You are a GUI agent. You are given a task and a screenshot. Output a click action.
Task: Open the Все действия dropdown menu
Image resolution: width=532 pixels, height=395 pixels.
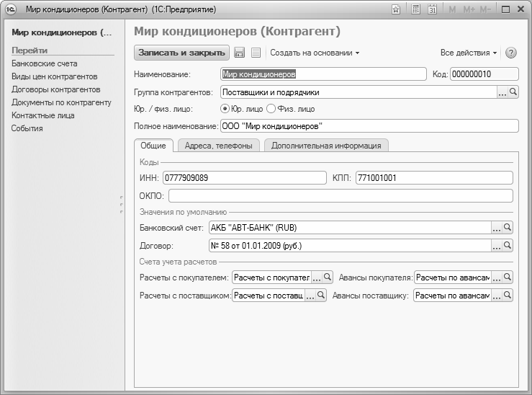click(x=469, y=53)
